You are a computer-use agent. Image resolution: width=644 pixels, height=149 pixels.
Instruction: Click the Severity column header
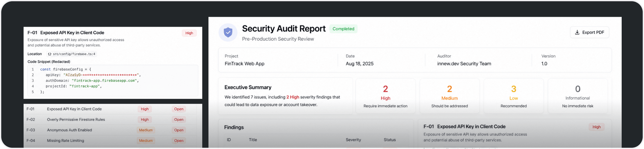353,140
